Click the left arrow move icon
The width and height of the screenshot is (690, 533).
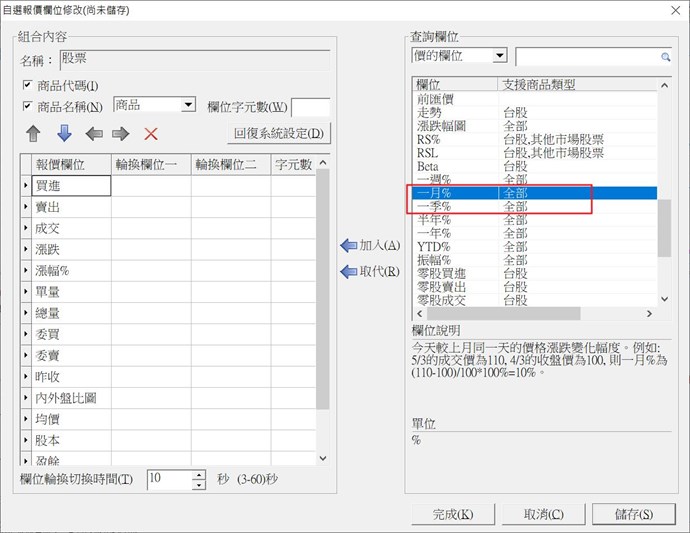93,134
